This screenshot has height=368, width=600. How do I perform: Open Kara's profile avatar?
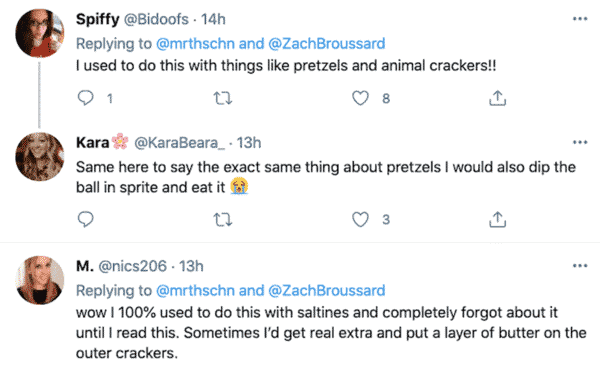(39, 156)
